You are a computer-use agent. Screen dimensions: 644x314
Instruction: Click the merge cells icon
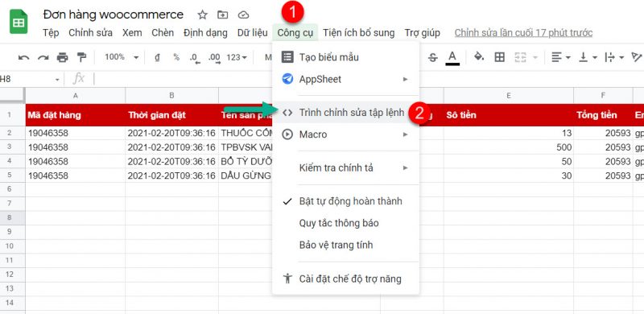520,57
